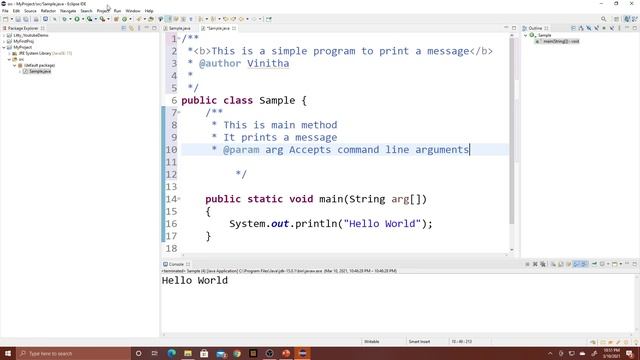Collapse the src folder node
Viewport: 640px width, 360px height.
click(x=9, y=60)
